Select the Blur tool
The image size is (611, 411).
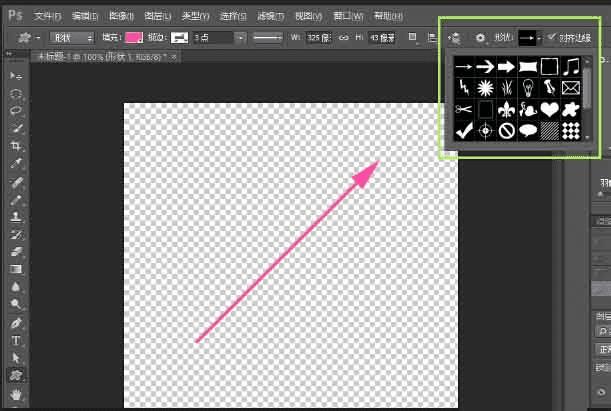pos(16,287)
